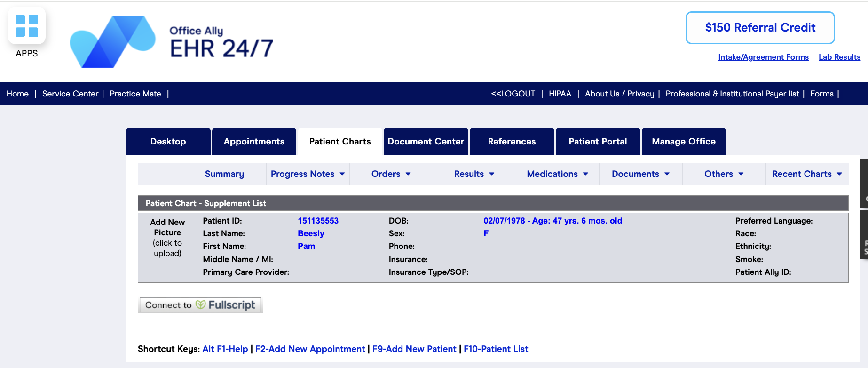This screenshot has height=368, width=868.
Task: Show the Recent Charts dropdown
Action: (807, 174)
